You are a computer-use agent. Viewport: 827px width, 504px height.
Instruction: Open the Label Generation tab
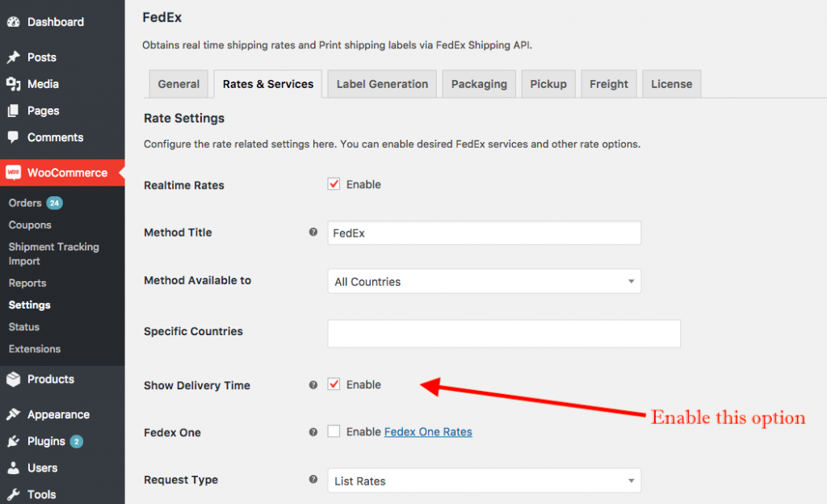click(x=382, y=84)
